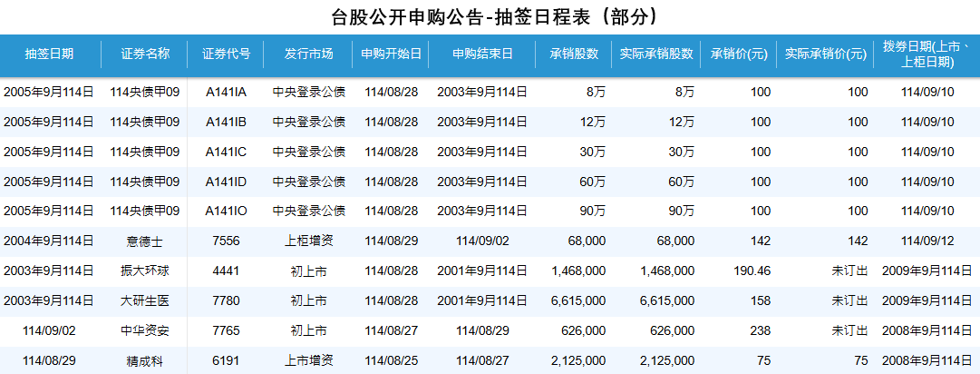Click the 承销价(元) column header

coord(739,54)
